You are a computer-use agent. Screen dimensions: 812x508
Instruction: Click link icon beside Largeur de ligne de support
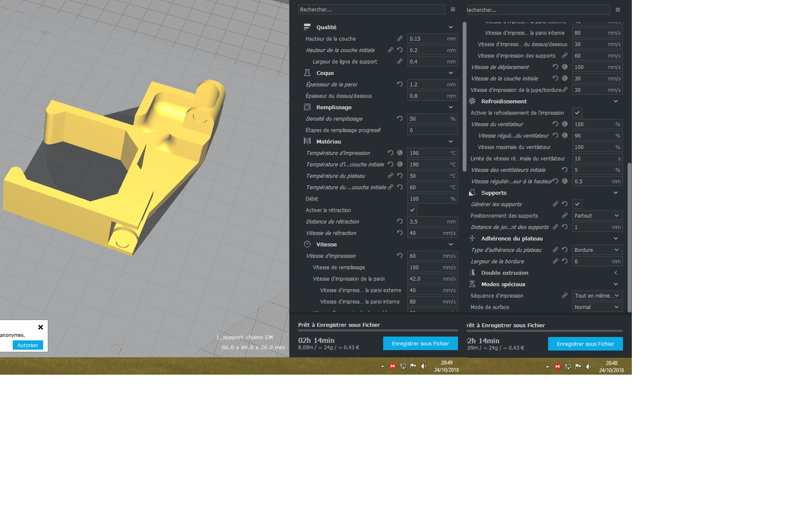tap(400, 61)
